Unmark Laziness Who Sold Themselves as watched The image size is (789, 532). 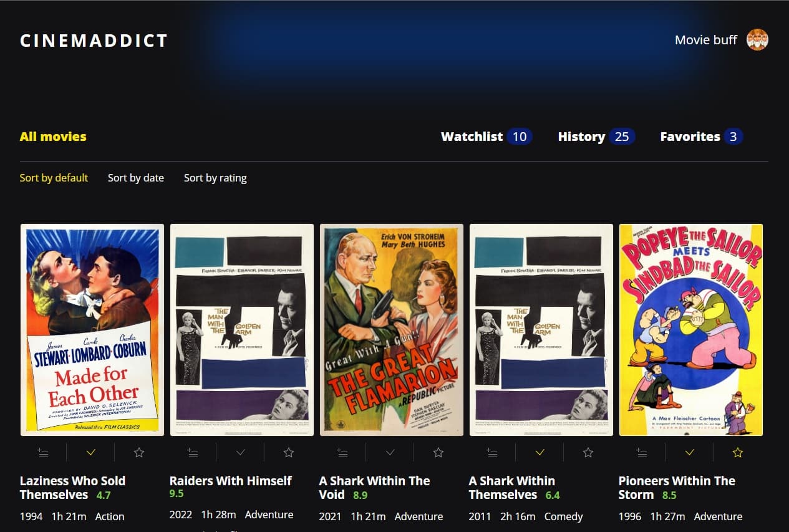(x=91, y=453)
